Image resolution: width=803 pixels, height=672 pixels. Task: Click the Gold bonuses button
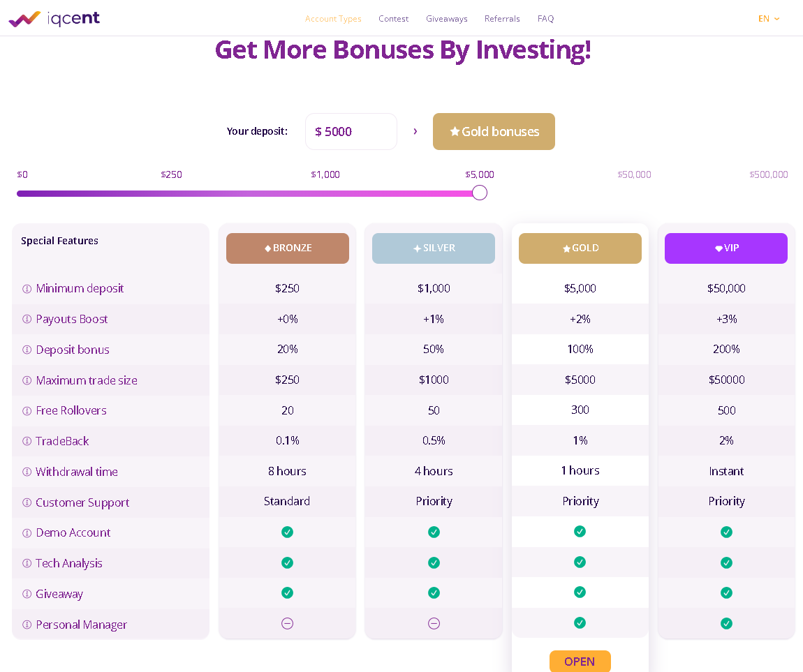(494, 131)
